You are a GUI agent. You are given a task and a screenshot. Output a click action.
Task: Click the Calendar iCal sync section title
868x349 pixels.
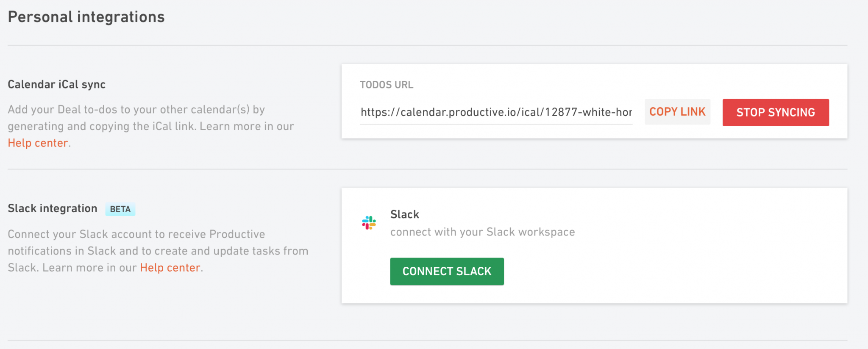tap(56, 84)
